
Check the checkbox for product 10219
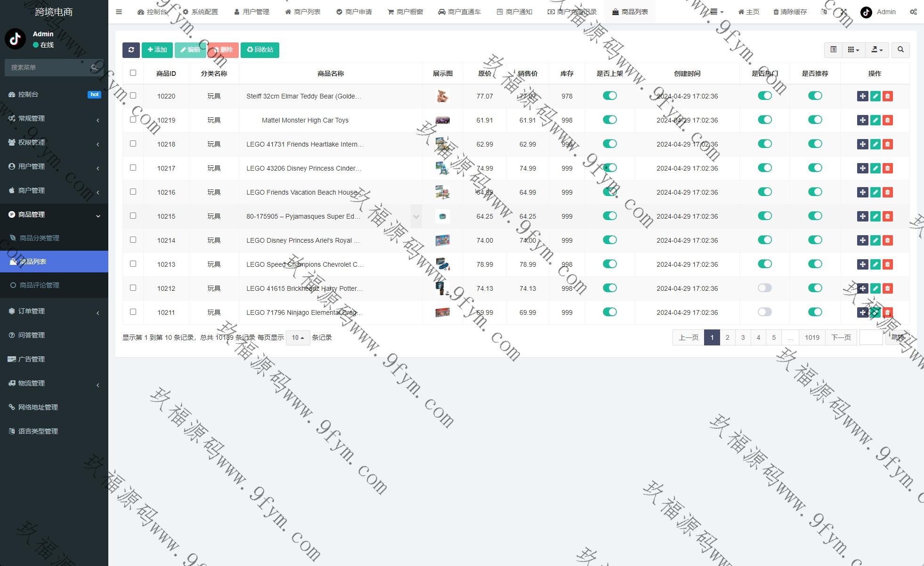133,120
